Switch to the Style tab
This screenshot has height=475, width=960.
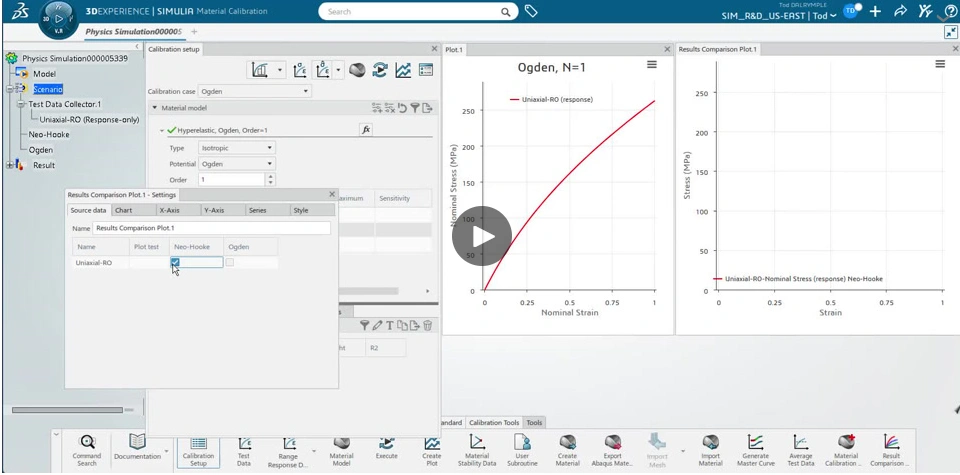(x=312, y=210)
